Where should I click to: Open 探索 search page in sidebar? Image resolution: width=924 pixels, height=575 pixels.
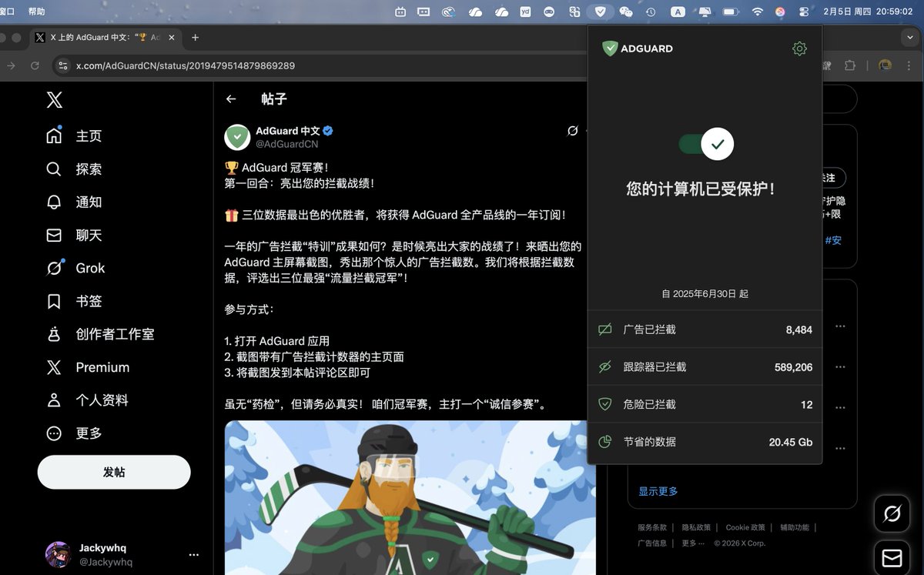(x=74, y=169)
